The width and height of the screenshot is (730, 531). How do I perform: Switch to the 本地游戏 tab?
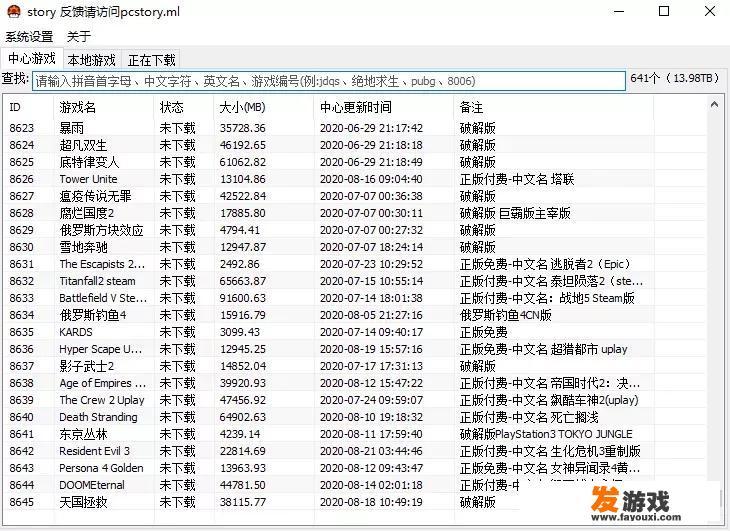(x=92, y=60)
